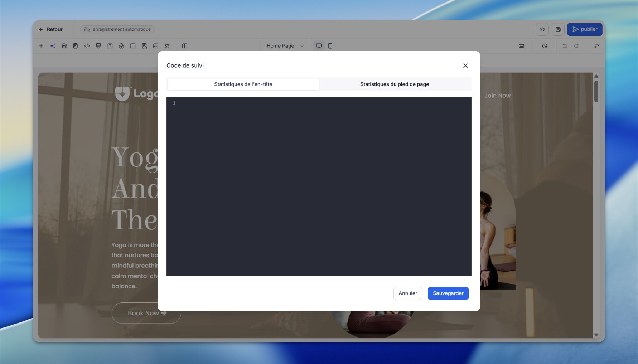Switch to mobile view icon
Screen dimensions: 638x364
pyautogui.click(x=330, y=46)
